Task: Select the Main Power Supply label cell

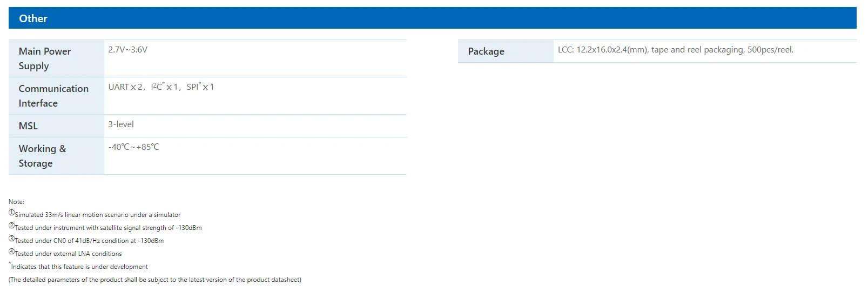Action: pos(56,58)
